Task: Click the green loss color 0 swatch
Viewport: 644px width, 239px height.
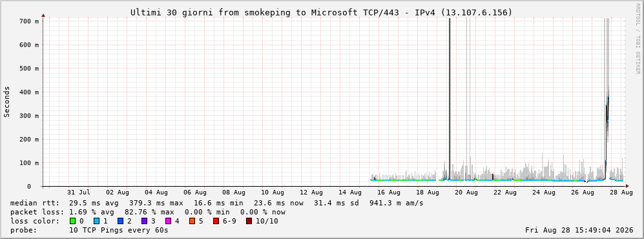Action: [73, 221]
